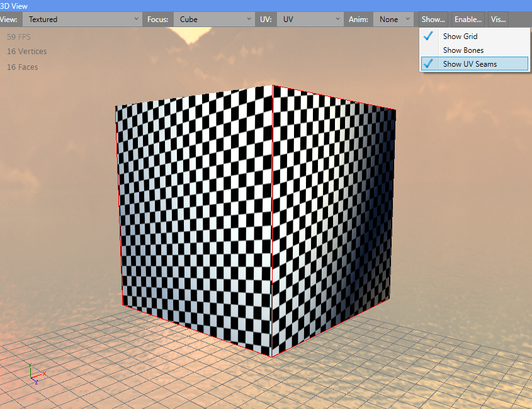
Task: Toggle the Show Grid menu entry
Action: coord(460,36)
